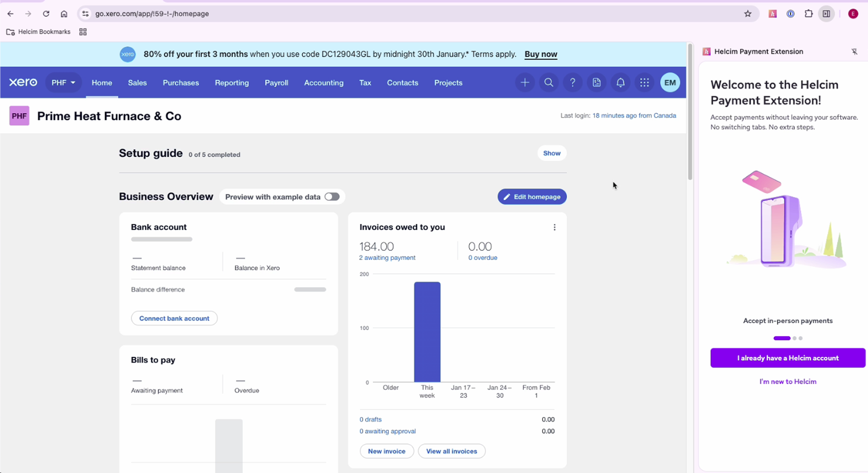Click the 2 awaiting payment link
The width and height of the screenshot is (868, 473).
click(x=387, y=258)
